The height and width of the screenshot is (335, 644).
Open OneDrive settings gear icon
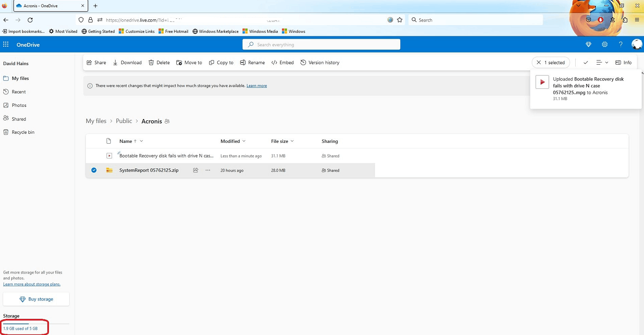point(604,44)
